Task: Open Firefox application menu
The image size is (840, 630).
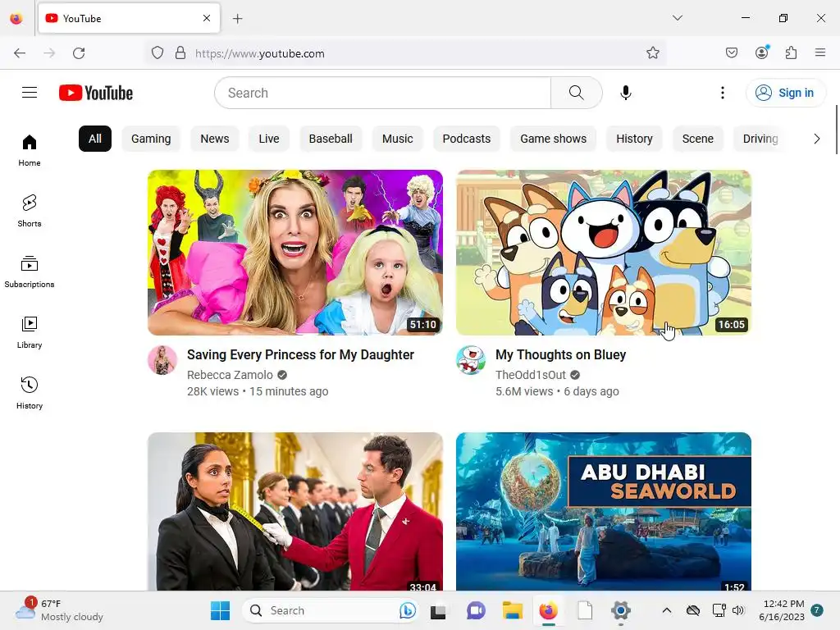Action: [x=819, y=52]
